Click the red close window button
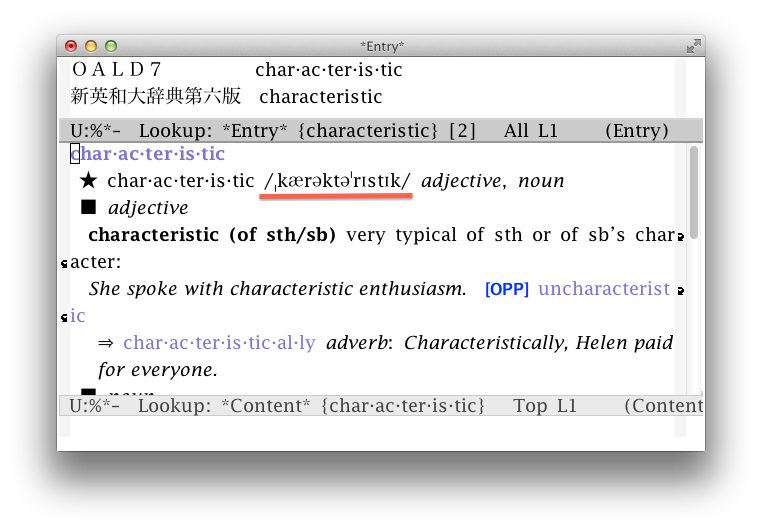Screen dimensions: 762x530 point(71,46)
